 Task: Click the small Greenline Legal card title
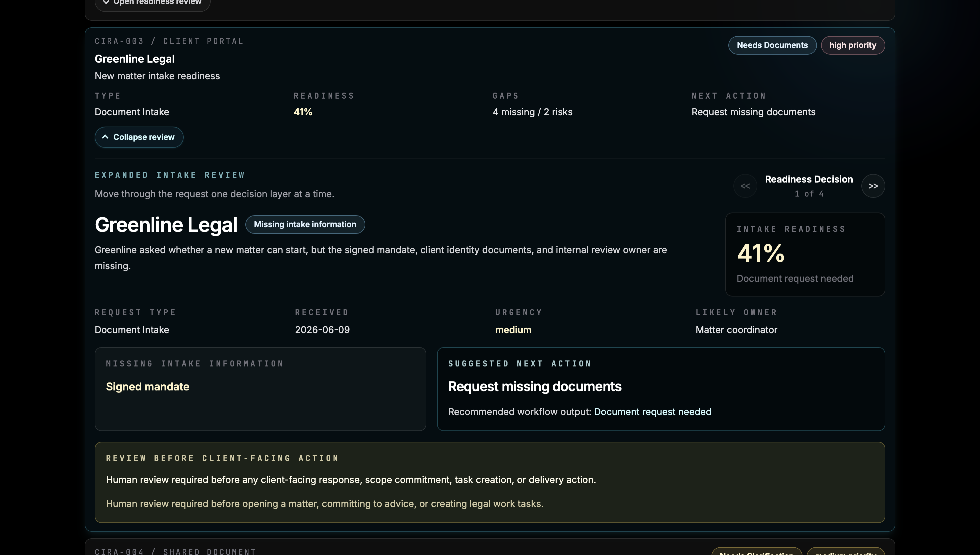135,59
